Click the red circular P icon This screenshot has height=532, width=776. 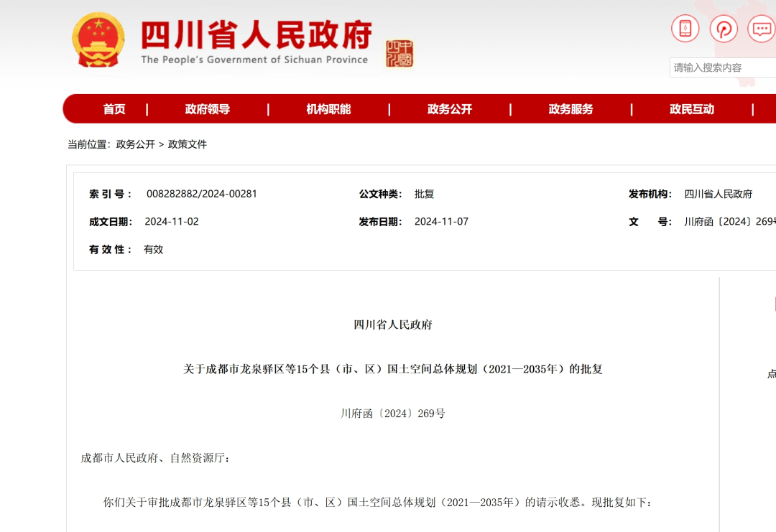click(x=724, y=28)
